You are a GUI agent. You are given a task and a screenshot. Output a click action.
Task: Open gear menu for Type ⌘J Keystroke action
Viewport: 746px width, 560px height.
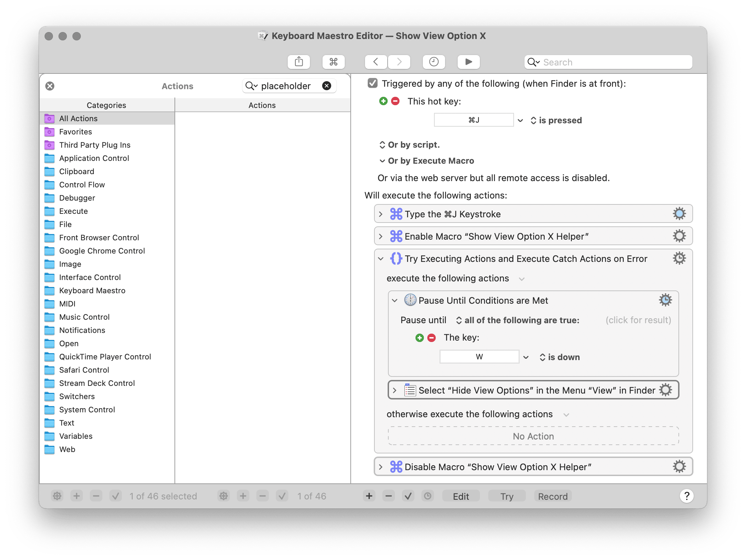click(x=679, y=214)
